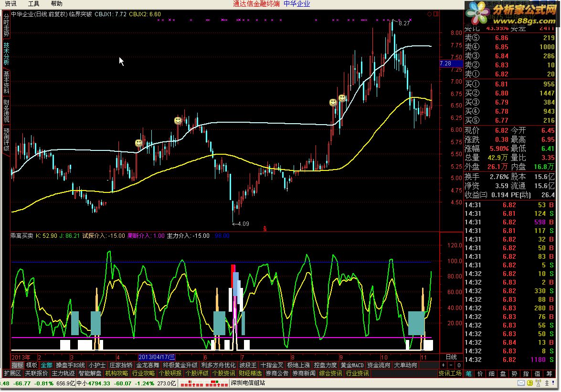Click the red S marker below the chart
Screen dimensions: 561x392
[265, 229]
